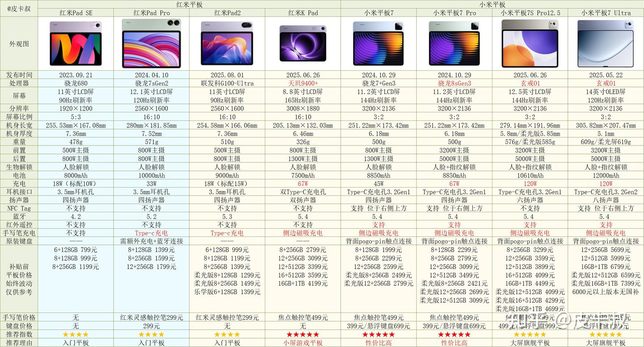Click the 10610mAh battery cell

pyautogui.click(x=530, y=175)
